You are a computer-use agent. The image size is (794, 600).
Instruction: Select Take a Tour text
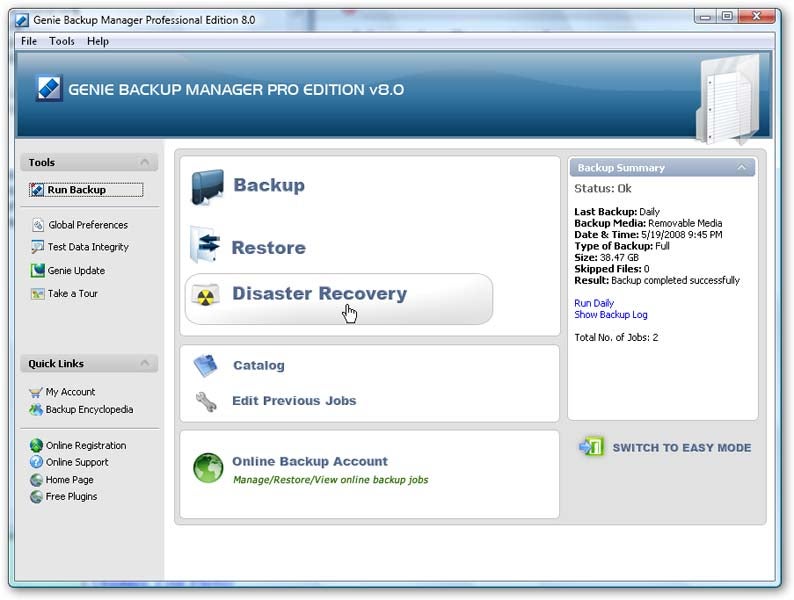[x=72, y=293]
